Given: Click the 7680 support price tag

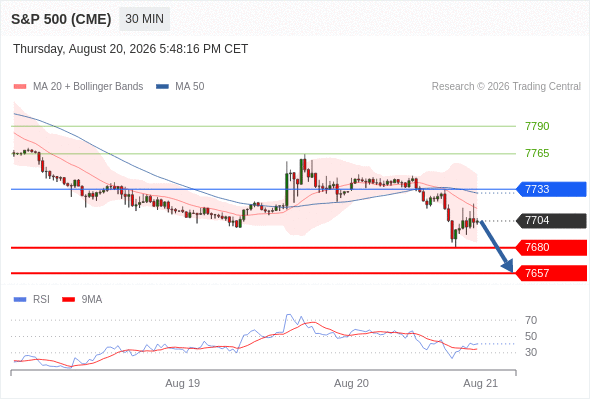Looking at the screenshot, I should [x=551, y=248].
